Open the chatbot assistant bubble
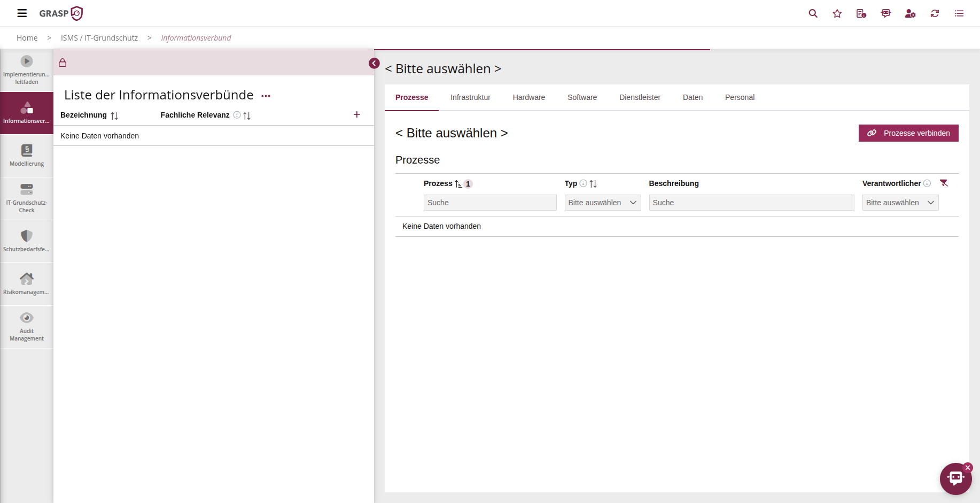 [955, 478]
